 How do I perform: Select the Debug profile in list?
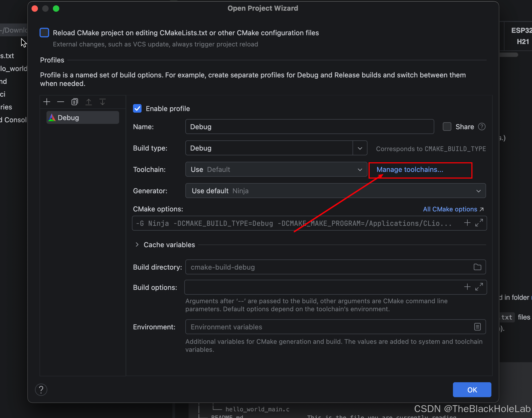tap(83, 117)
